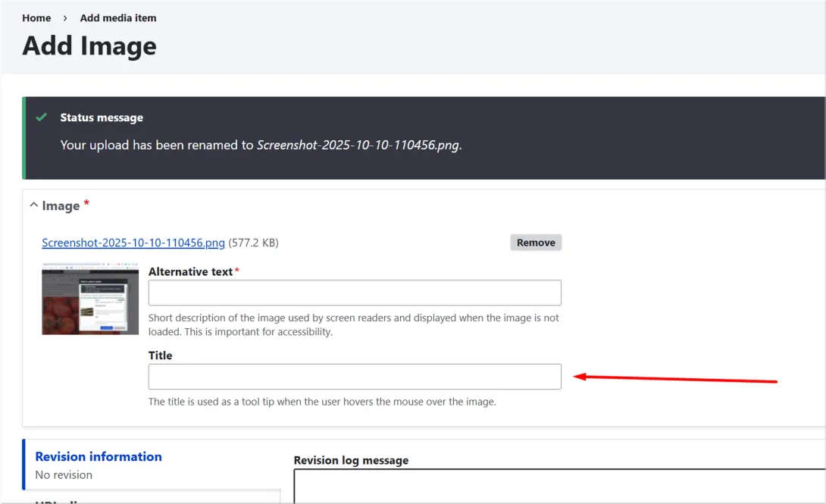Image resolution: width=826 pixels, height=504 pixels.
Task: Click the No revision summary text
Action: pos(64,475)
